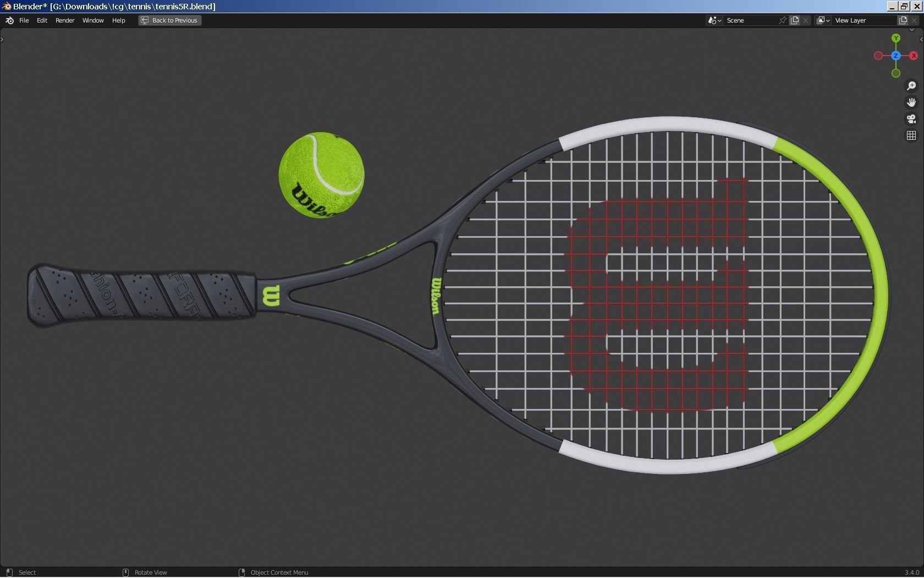This screenshot has height=578, width=924.
Task: Click the 3.4.0 version status text
Action: (911, 572)
